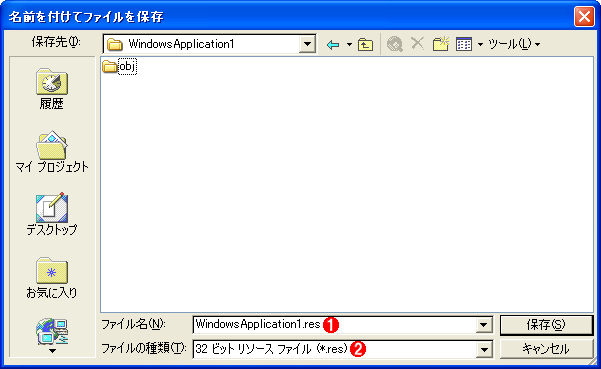Open the ツール menu
This screenshot has width=601, height=369.
(x=514, y=44)
